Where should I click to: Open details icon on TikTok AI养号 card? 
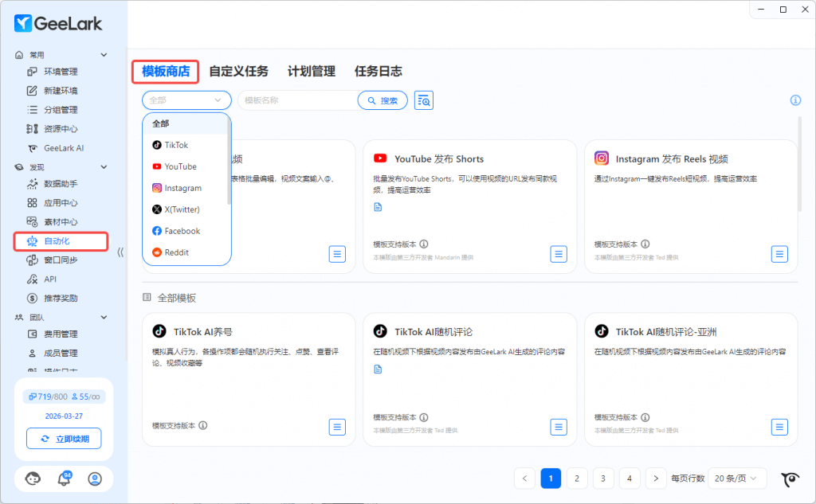pyautogui.click(x=337, y=427)
